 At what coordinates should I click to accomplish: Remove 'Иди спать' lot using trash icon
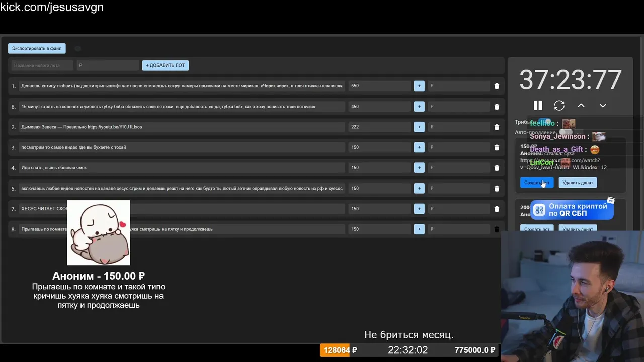pyautogui.click(x=497, y=168)
